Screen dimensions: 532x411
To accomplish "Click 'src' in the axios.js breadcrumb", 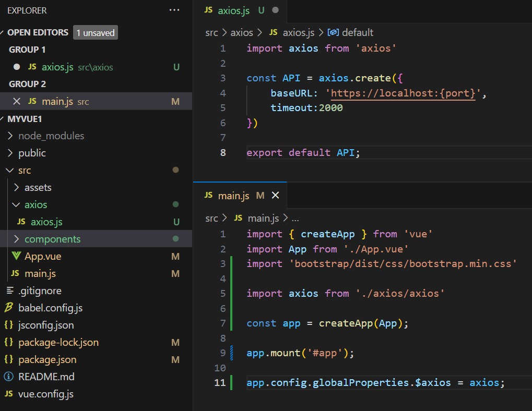I will pyautogui.click(x=211, y=32).
